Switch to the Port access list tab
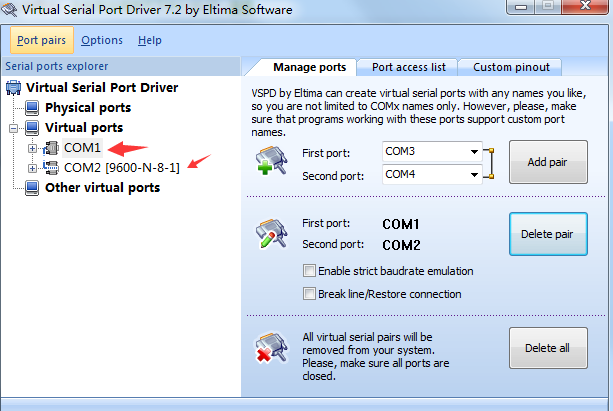This screenshot has height=411, width=613. (x=409, y=67)
